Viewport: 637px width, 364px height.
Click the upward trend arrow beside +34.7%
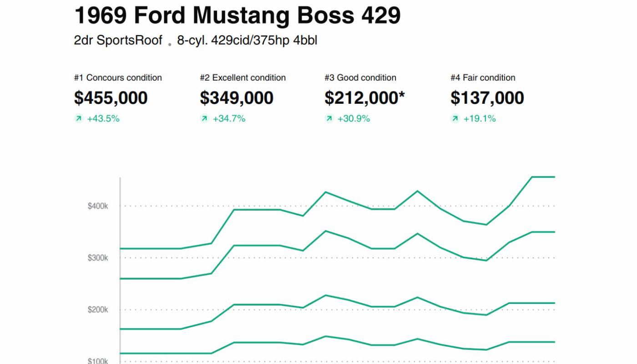(204, 119)
